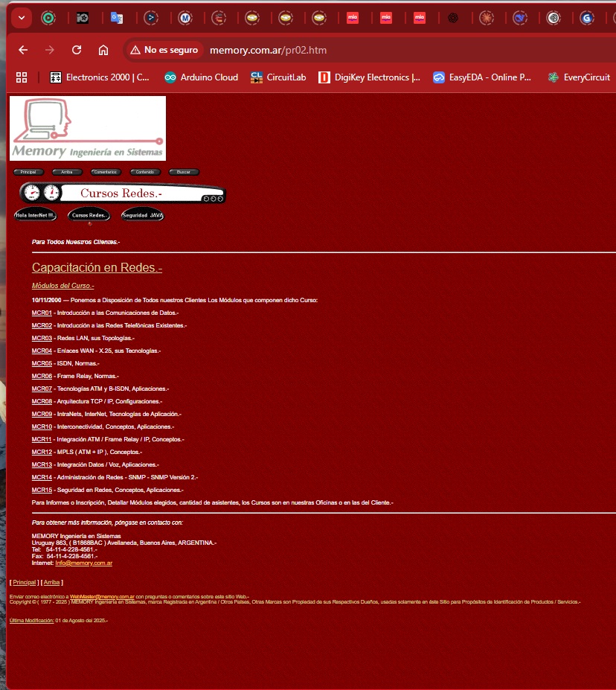Open the EveryCircuit bookmark
The image size is (616, 690).
click(580, 77)
